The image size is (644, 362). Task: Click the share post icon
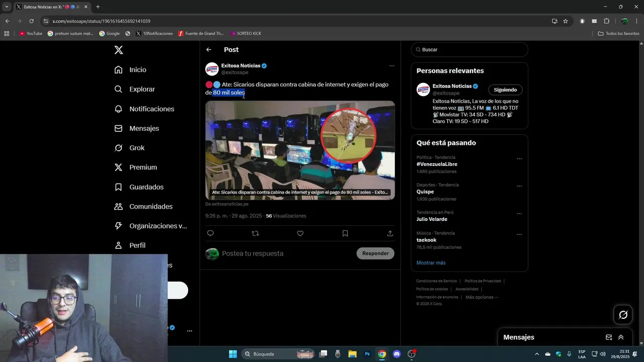click(x=390, y=233)
